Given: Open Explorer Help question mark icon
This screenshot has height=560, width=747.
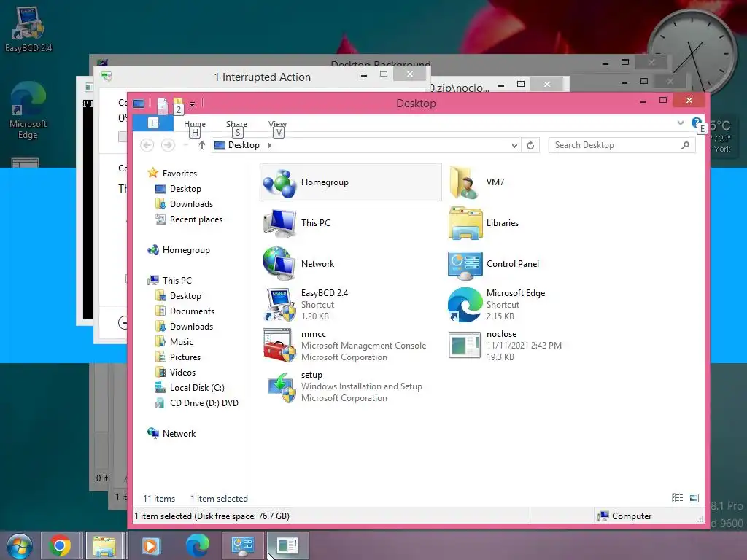Looking at the screenshot, I should coord(696,122).
